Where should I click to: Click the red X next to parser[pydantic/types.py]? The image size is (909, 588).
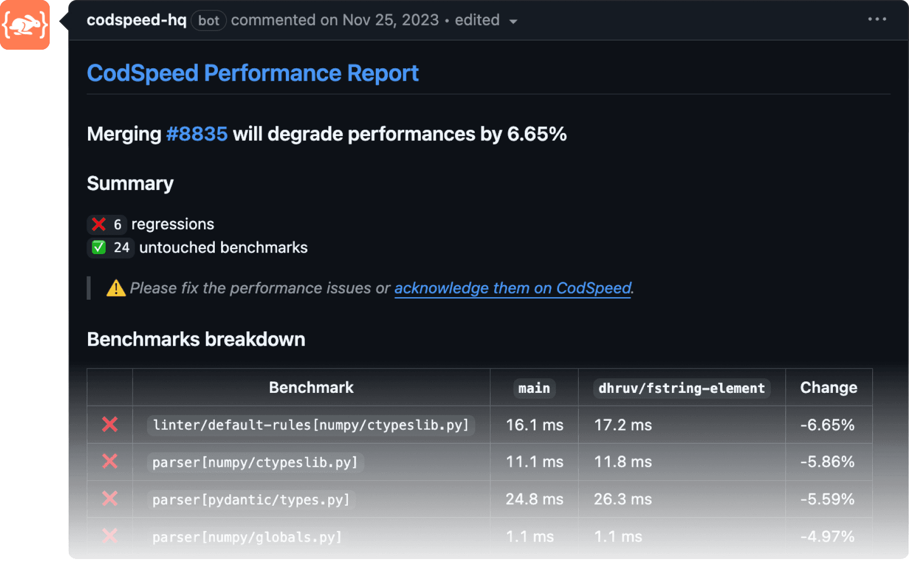(110, 499)
